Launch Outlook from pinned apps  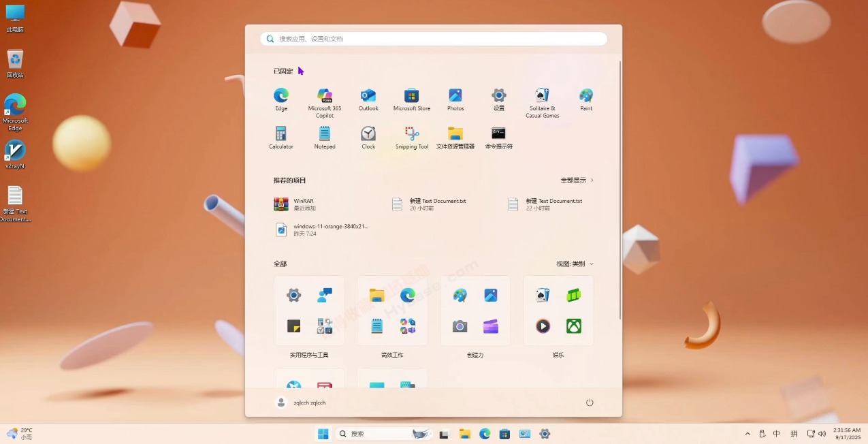point(368,96)
